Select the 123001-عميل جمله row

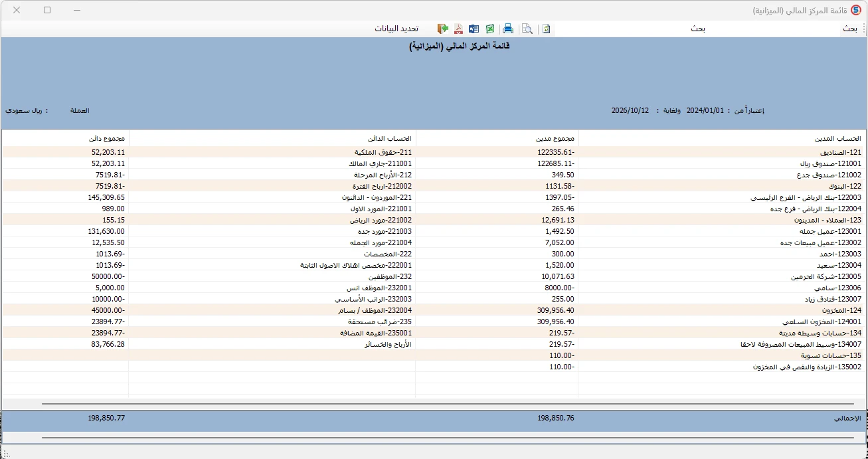point(830,231)
